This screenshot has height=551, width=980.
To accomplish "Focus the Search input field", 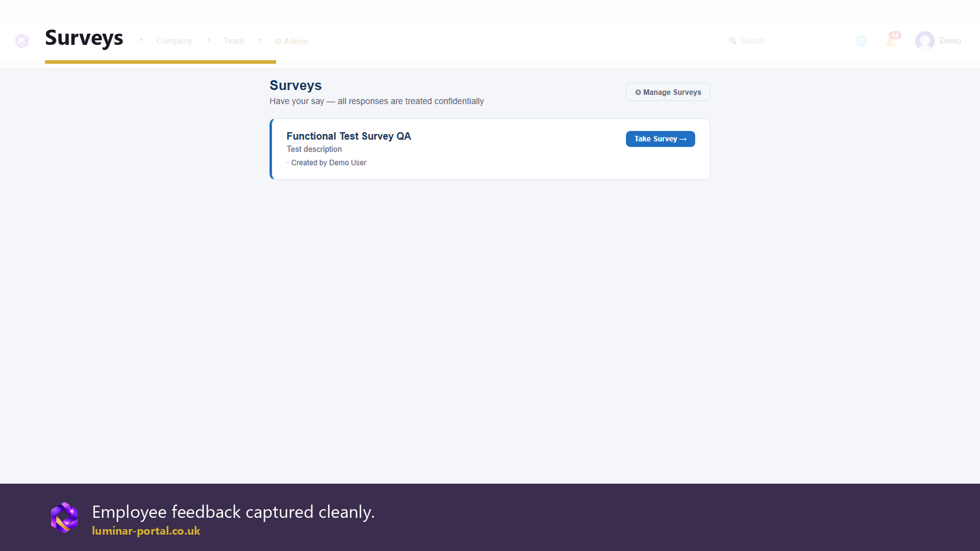I will tap(780, 41).
